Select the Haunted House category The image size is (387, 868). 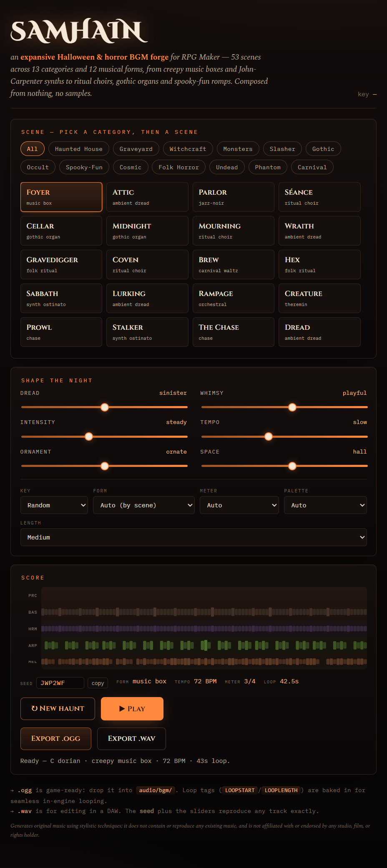tap(78, 149)
